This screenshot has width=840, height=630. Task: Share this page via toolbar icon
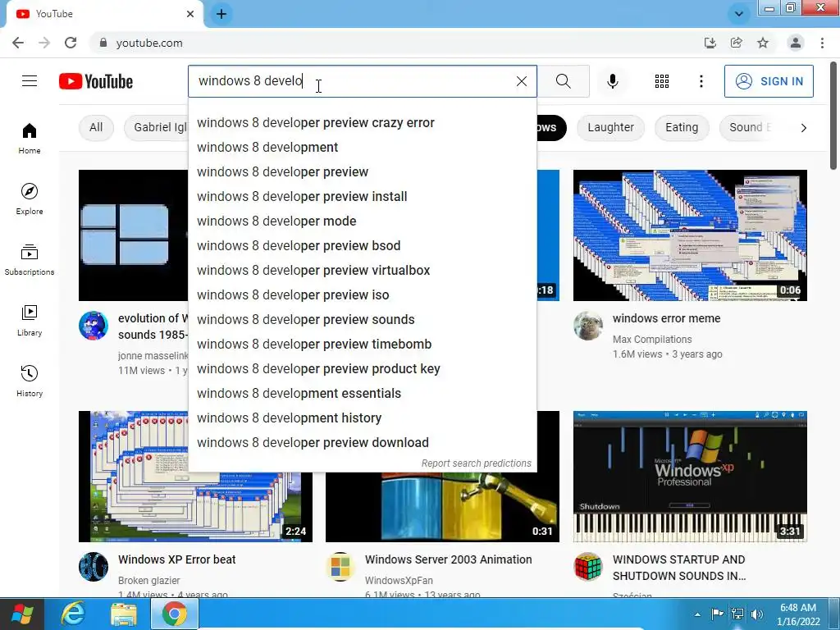point(737,43)
